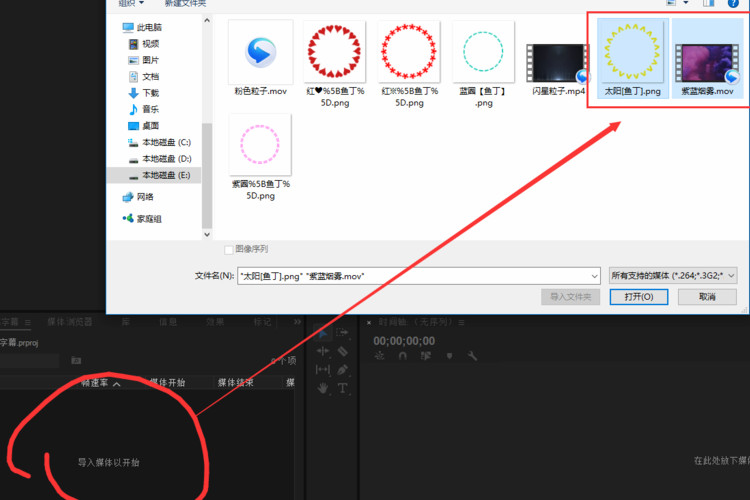The image size is (750, 500).
Task: Switch to the 效果 effects tab
Action: 214,322
